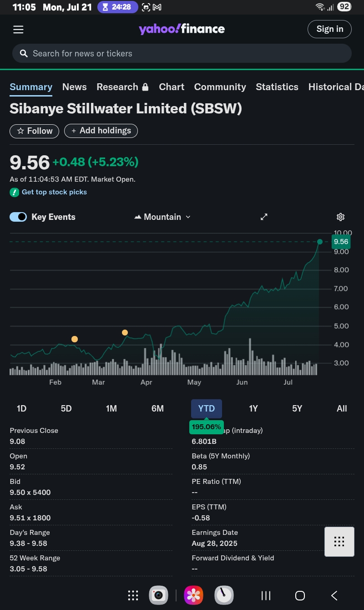Tap the Open value 9.52
Image resolution: width=364 pixels, height=610 pixels.
coord(18,467)
